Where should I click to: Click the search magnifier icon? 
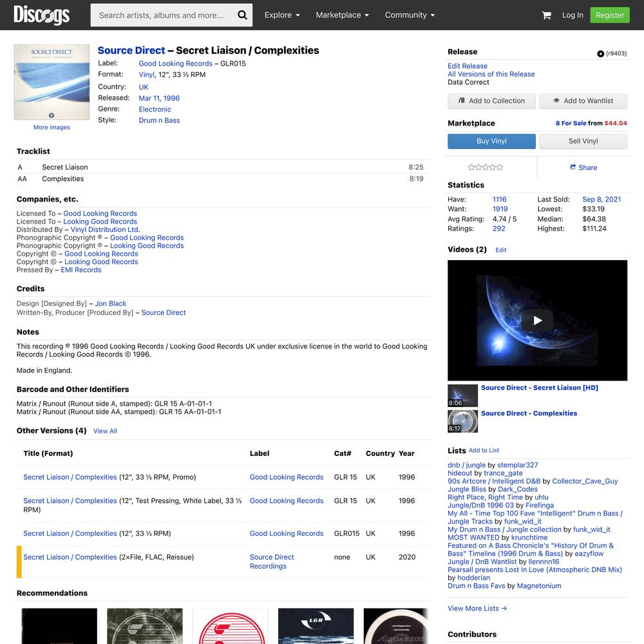pos(242,15)
